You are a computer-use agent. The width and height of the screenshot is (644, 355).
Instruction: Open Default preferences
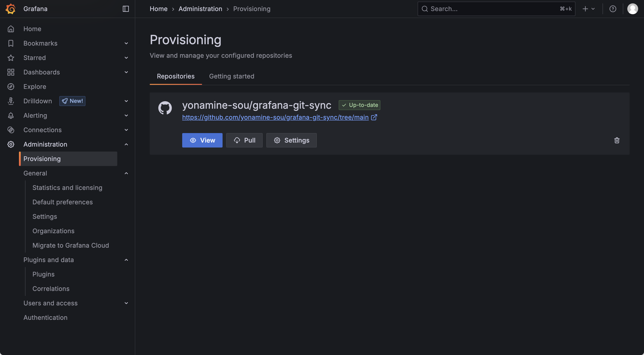tap(62, 202)
